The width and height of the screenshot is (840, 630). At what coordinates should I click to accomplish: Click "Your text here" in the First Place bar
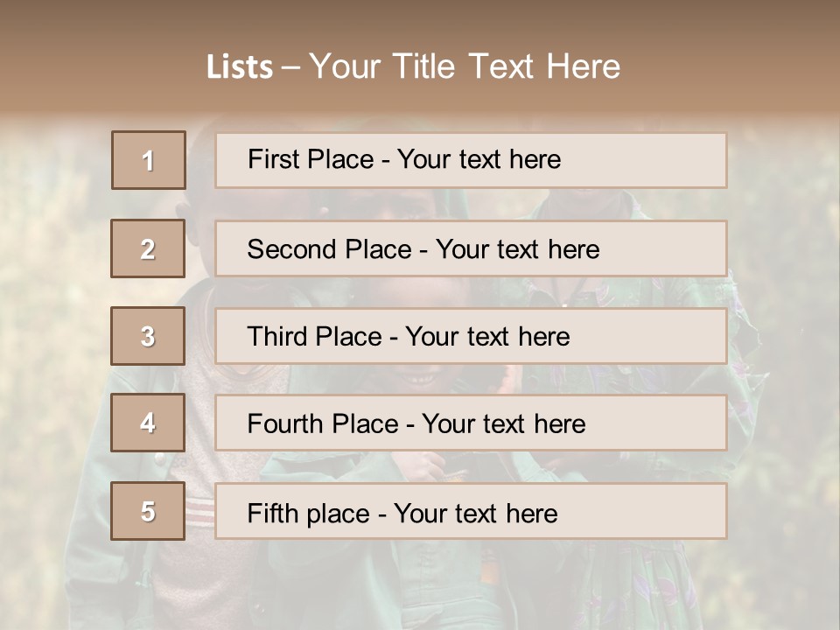click(479, 159)
